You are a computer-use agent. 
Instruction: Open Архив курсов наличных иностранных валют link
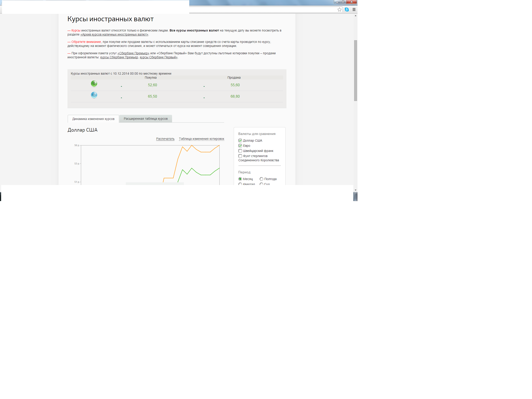tap(114, 34)
